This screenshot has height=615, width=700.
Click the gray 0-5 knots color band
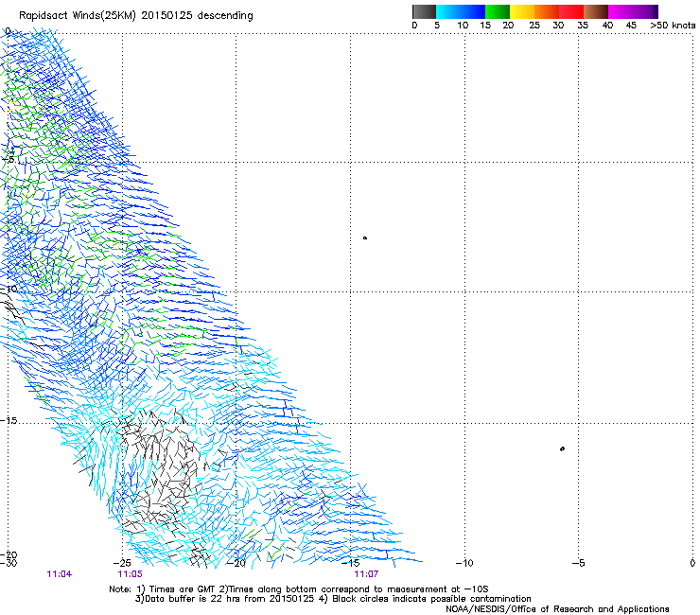coord(424,11)
